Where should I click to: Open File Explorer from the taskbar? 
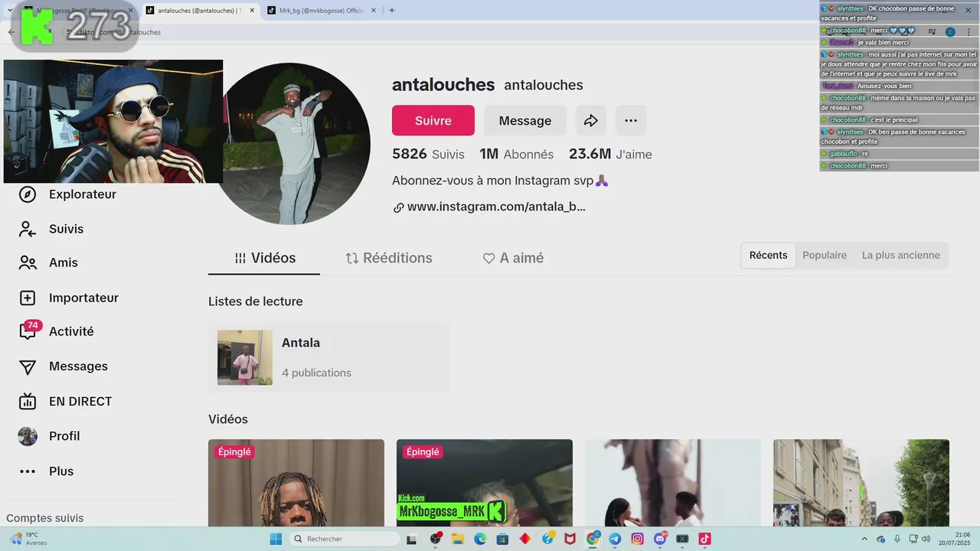(458, 539)
